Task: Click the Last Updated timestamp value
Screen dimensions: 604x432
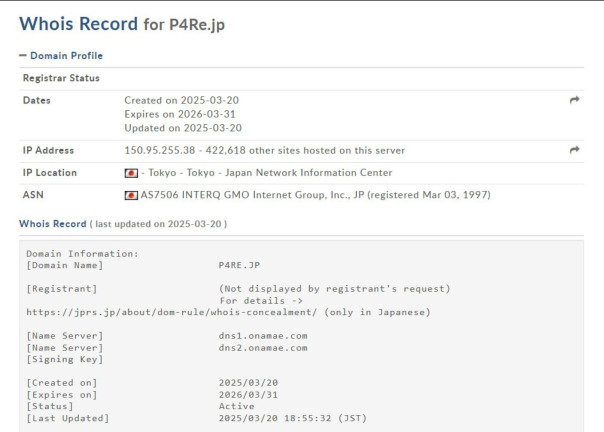Action: coord(281,417)
